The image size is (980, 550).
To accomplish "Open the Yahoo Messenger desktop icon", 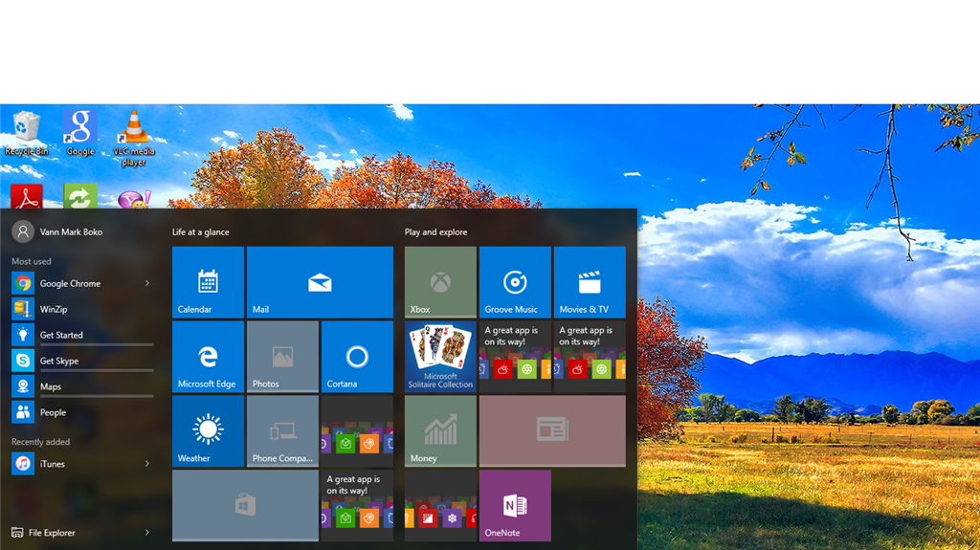I will (134, 199).
